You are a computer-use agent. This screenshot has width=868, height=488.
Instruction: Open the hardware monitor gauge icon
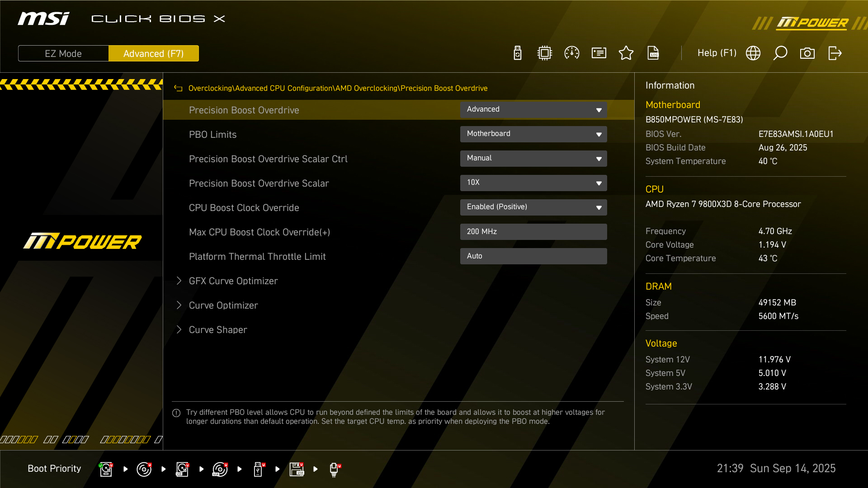click(x=572, y=53)
